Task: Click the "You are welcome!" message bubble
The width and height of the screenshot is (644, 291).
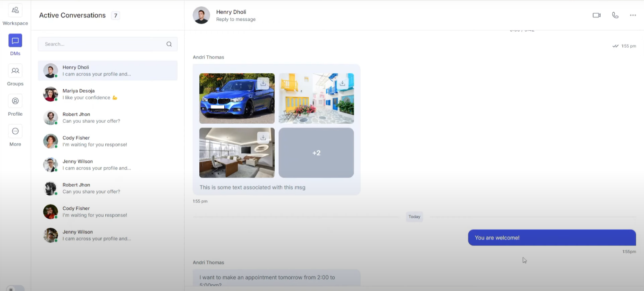Action: tap(551, 238)
